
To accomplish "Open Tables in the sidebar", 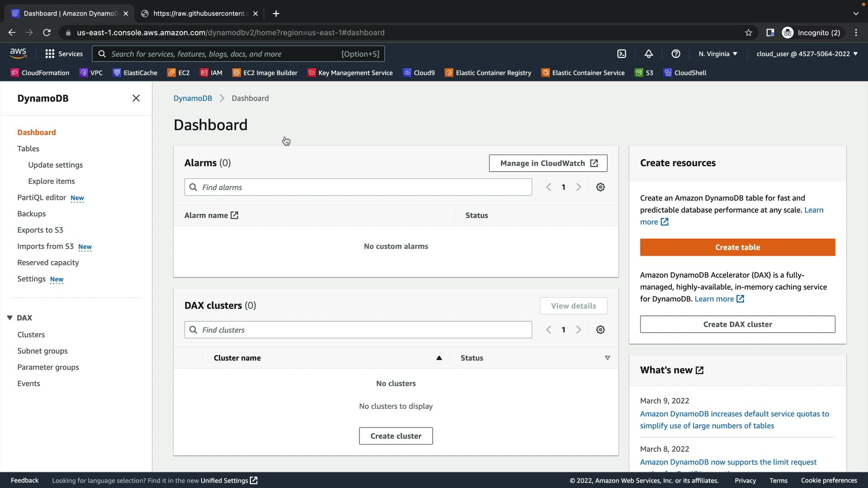I will click(28, 149).
